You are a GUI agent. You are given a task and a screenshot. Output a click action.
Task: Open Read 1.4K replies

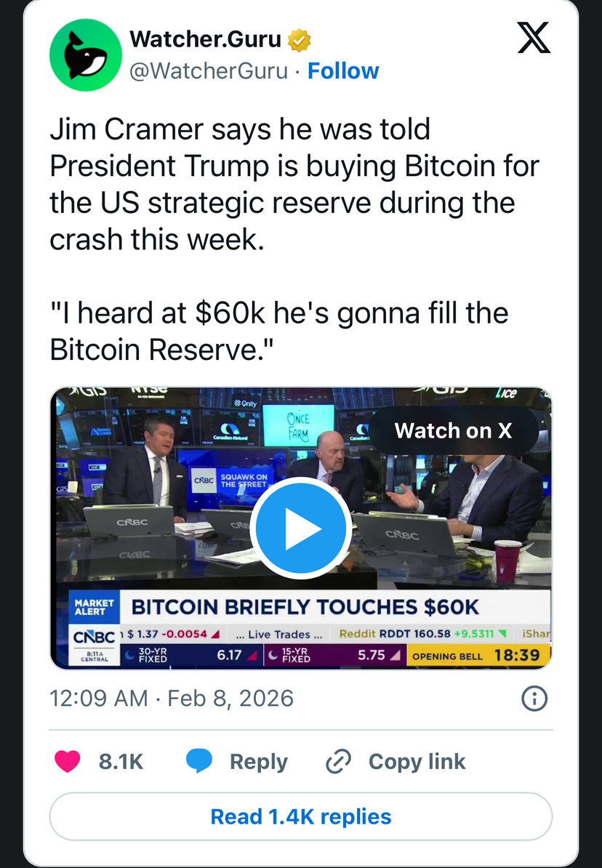point(301,816)
